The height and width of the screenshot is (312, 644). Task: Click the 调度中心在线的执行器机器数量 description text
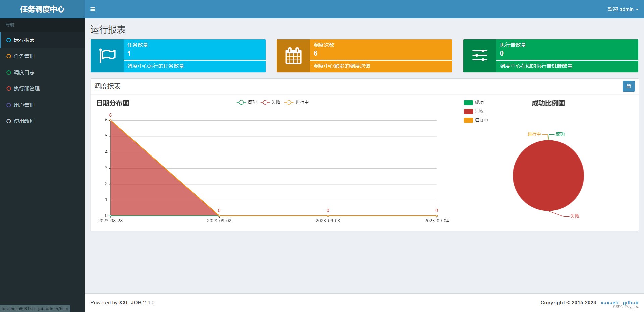pyautogui.click(x=536, y=66)
